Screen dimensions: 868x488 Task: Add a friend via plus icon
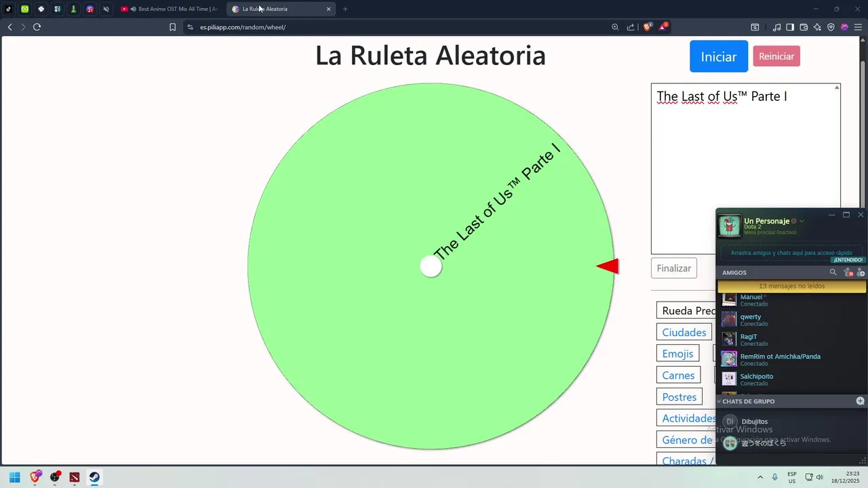[x=861, y=272]
